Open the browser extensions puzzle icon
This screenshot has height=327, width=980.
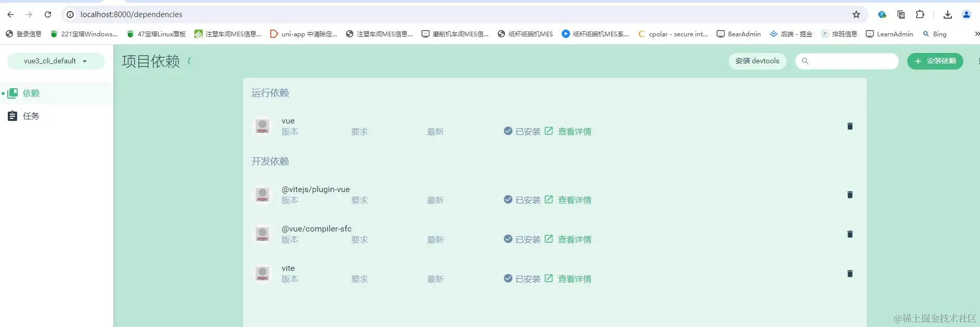[x=920, y=15]
